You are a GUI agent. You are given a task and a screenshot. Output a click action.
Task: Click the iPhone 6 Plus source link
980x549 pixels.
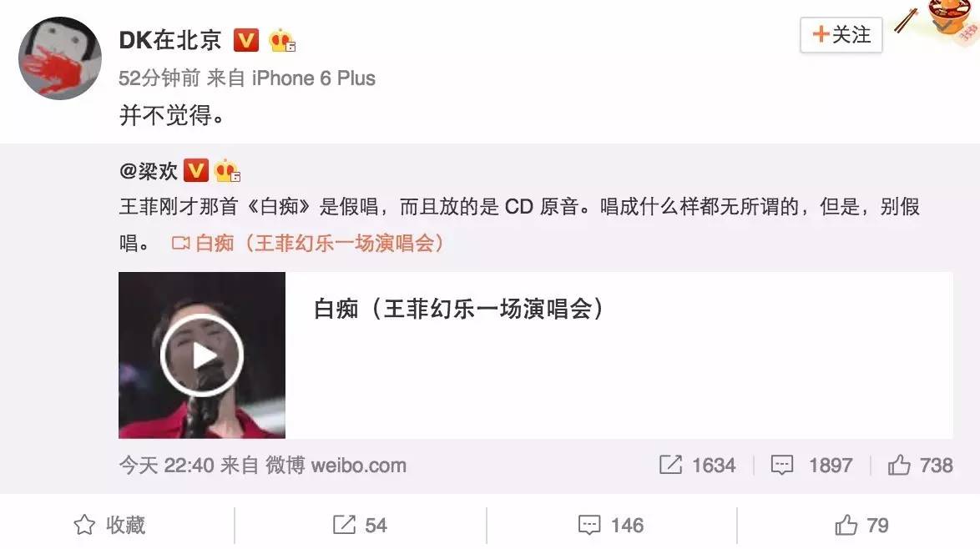click(313, 78)
